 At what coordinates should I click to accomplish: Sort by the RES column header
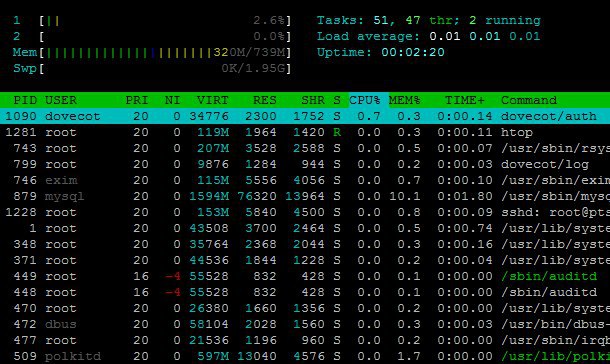(x=265, y=100)
